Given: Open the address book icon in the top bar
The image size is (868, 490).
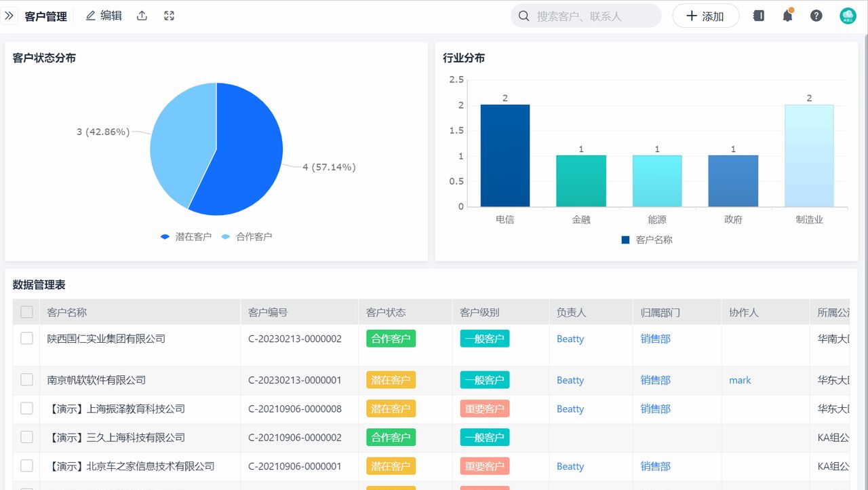Looking at the screenshot, I should (758, 15).
